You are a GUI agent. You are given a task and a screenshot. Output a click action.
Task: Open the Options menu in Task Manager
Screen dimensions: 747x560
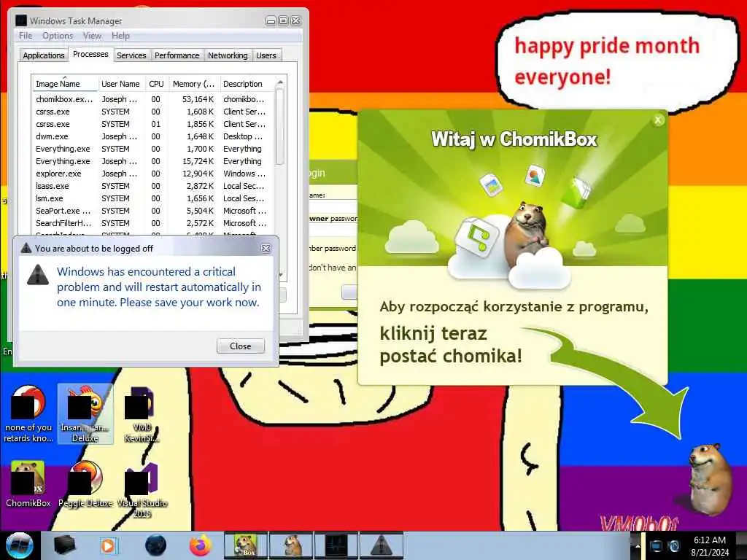point(58,36)
